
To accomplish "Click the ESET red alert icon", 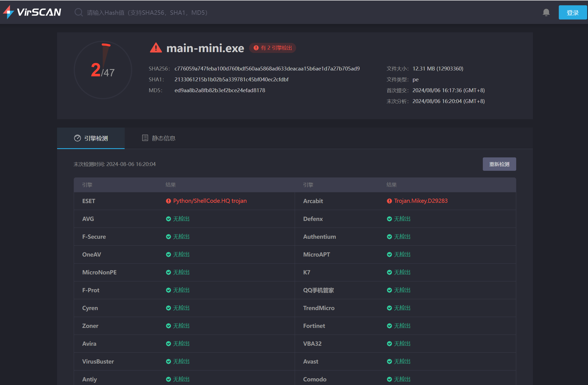I will coord(168,201).
